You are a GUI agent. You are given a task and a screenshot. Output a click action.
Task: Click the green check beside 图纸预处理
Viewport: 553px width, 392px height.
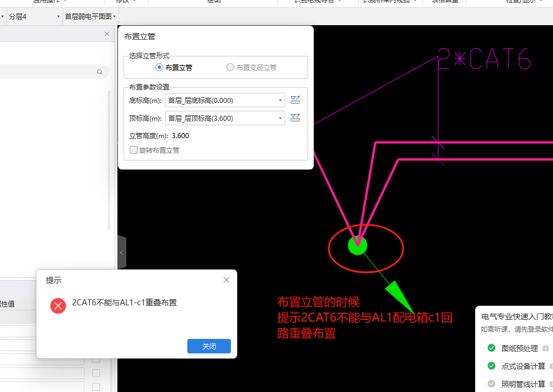(491, 348)
